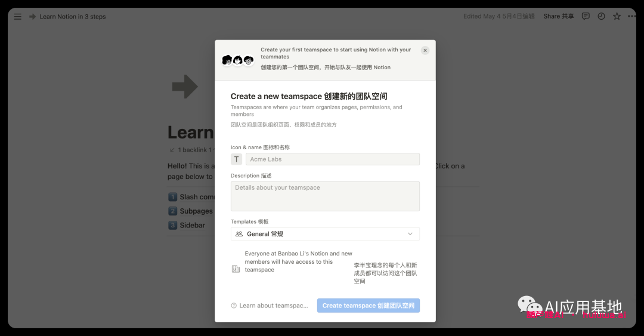Open page updates clock icon
Image resolution: width=644 pixels, height=336 pixels.
pyautogui.click(x=601, y=17)
